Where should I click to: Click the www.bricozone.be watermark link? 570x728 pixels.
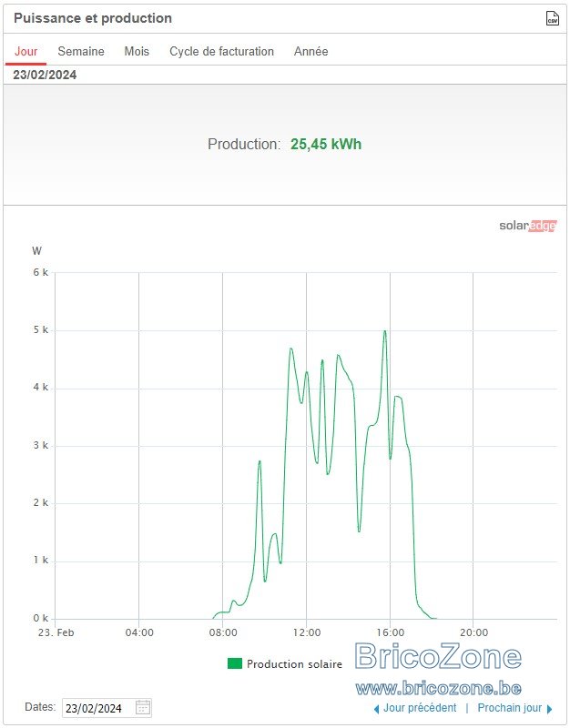(x=438, y=689)
